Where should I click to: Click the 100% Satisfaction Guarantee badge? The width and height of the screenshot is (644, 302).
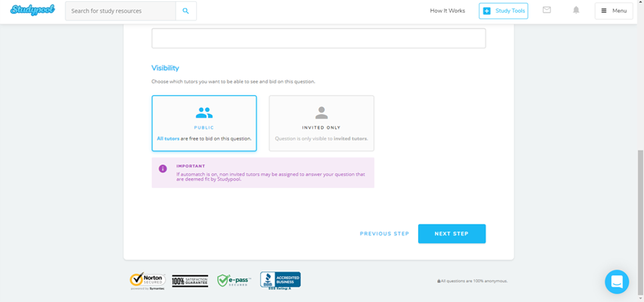[x=190, y=281]
